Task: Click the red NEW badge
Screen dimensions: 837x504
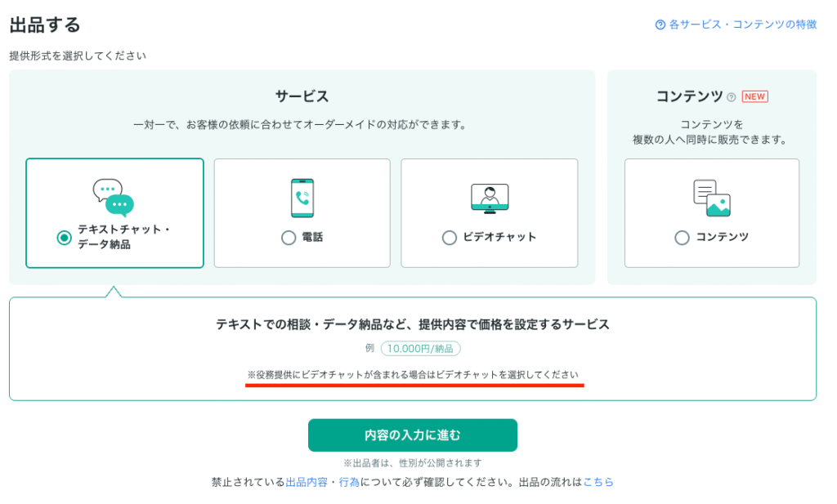Action: (x=754, y=96)
